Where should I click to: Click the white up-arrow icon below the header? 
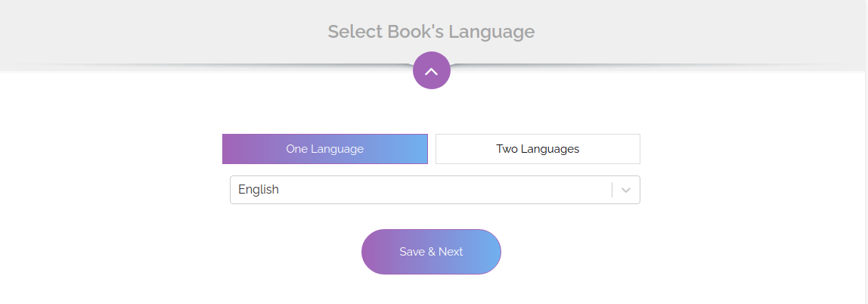pyautogui.click(x=431, y=71)
